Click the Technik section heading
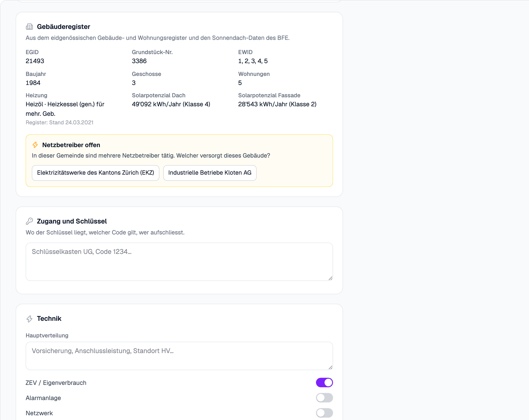This screenshot has width=529, height=420. click(x=49, y=319)
